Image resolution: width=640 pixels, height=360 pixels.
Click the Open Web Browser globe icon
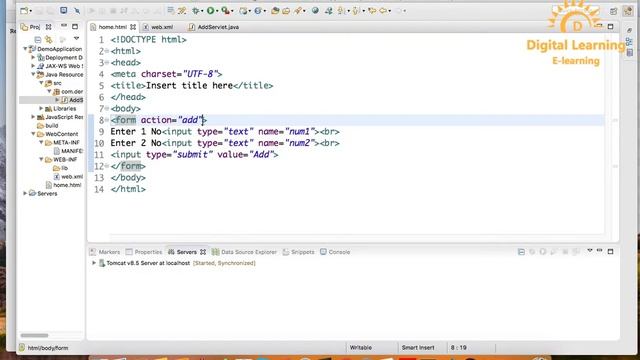(x=315, y=11)
